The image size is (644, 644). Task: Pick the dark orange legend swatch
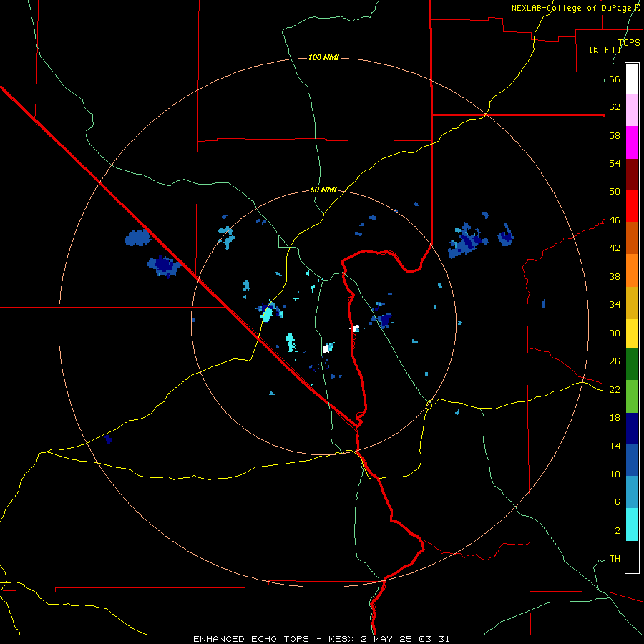632,238
